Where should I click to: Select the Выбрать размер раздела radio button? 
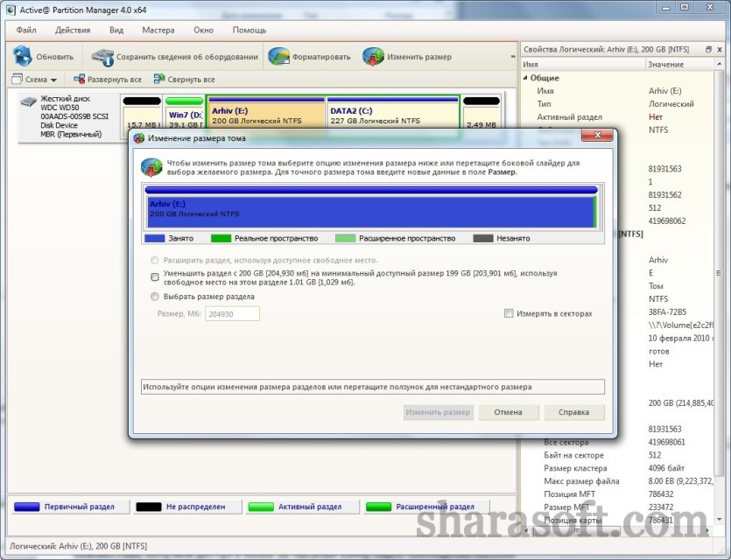coord(155,297)
